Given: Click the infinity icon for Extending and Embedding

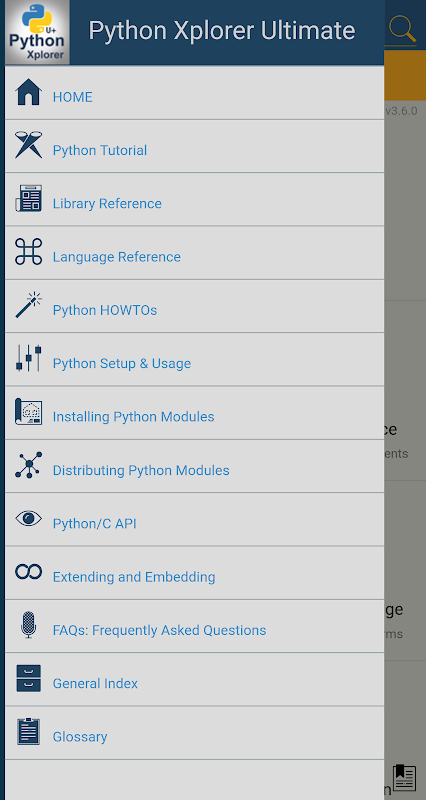Looking at the screenshot, I should pos(29,571).
